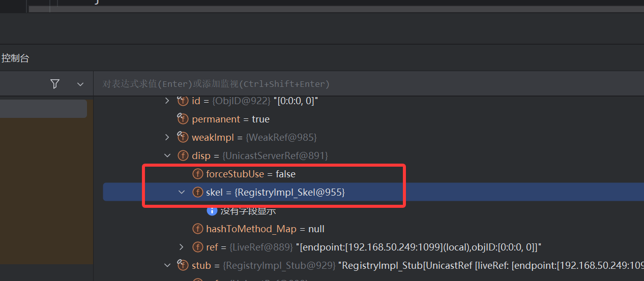Expand the id ObjID@922 node
The height and width of the screenshot is (281, 644).
coord(167,101)
